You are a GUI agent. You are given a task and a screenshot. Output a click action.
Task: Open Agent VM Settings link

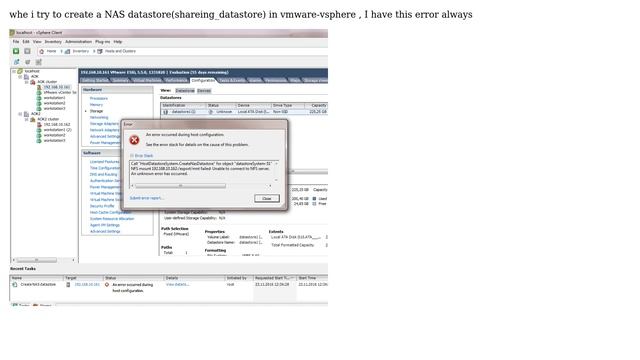[105, 225]
